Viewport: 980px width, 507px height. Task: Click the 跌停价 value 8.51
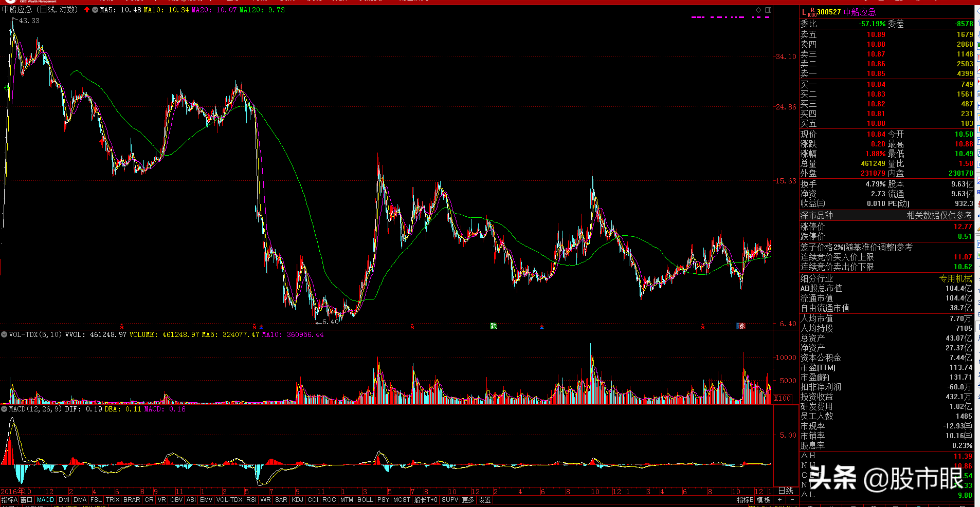click(x=965, y=237)
